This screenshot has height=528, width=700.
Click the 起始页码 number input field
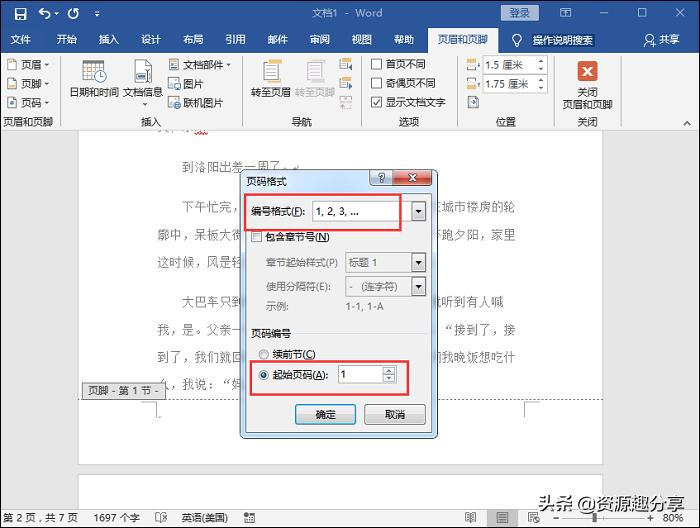pyautogui.click(x=361, y=374)
